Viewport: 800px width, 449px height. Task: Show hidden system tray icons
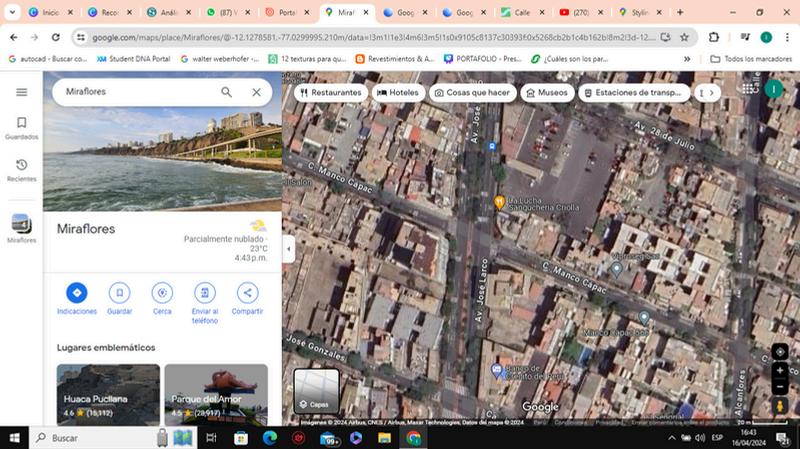click(x=672, y=438)
